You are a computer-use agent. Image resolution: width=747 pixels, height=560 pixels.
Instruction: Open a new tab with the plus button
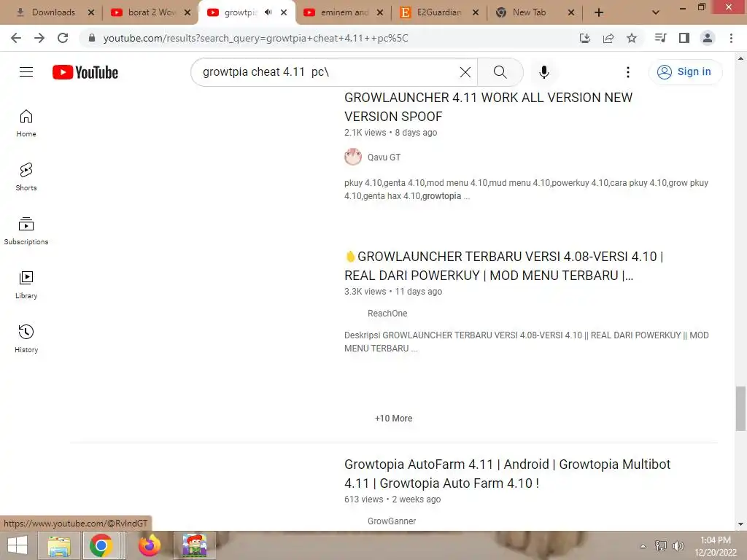(x=599, y=12)
